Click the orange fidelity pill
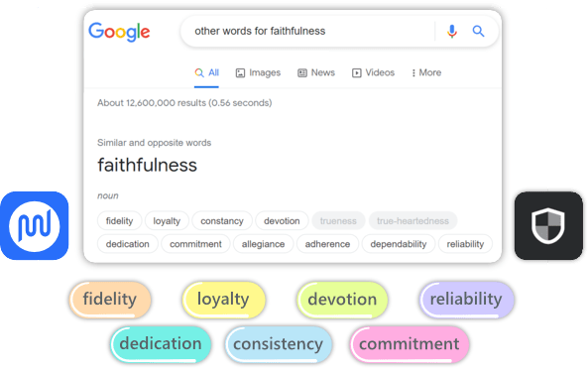The height and width of the screenshot is (375, 588). (110, 300)
